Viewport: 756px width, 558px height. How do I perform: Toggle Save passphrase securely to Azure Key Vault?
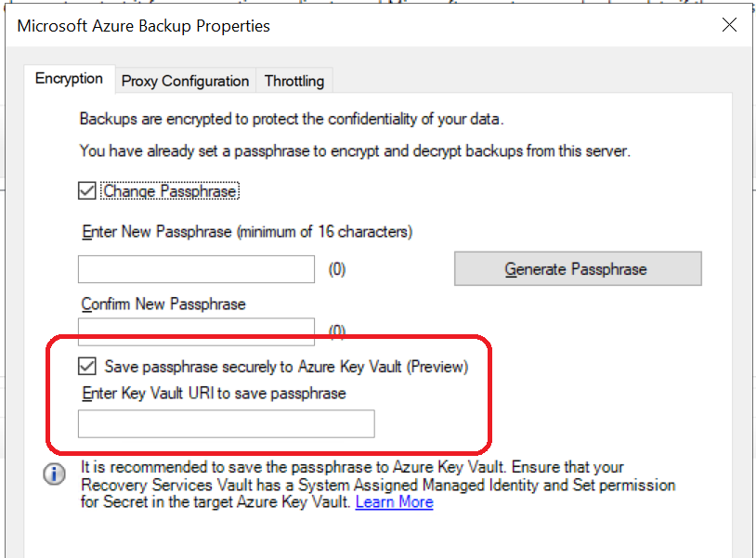tap(87, 367)
